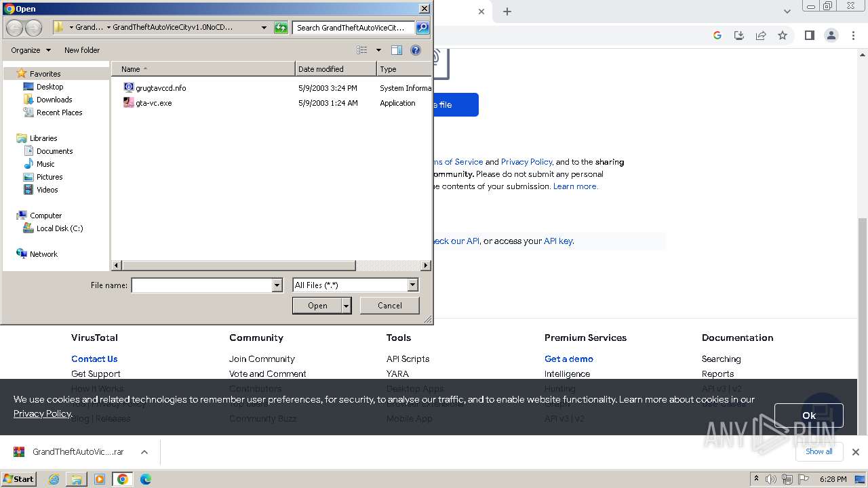Screen dimensions: 868x488
Task: Click the Google icon in address bar
Action: point(717,35)
